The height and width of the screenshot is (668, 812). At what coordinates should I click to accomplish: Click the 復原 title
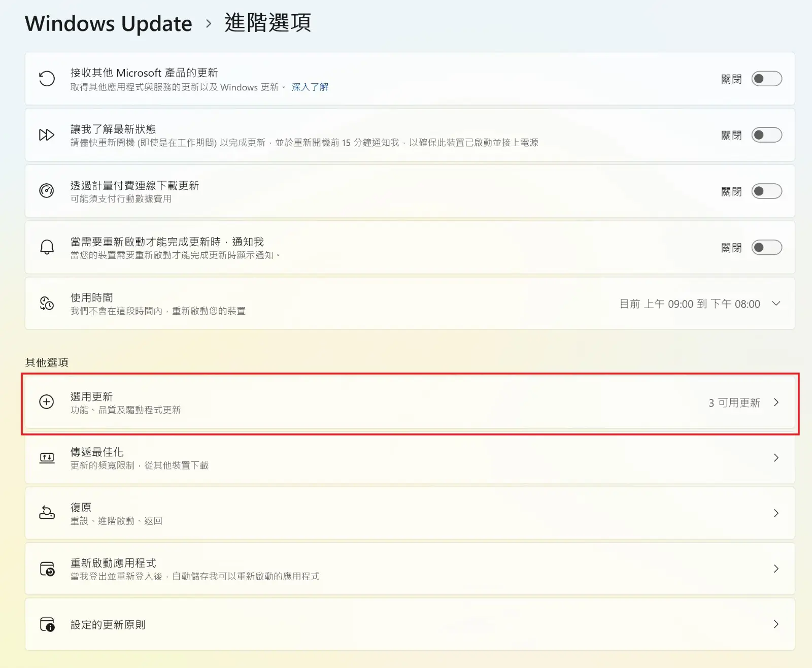tap(81, 507)
